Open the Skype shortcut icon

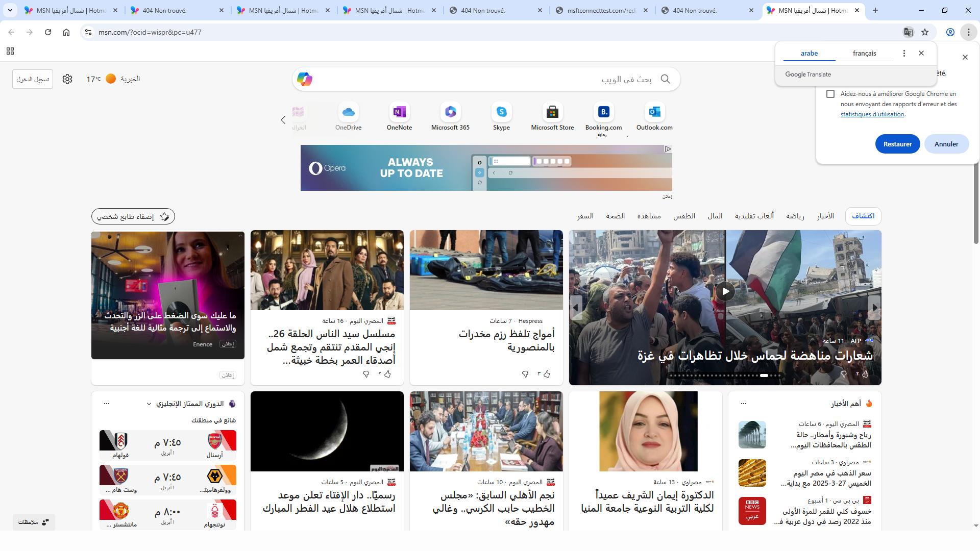click(501, 112)
